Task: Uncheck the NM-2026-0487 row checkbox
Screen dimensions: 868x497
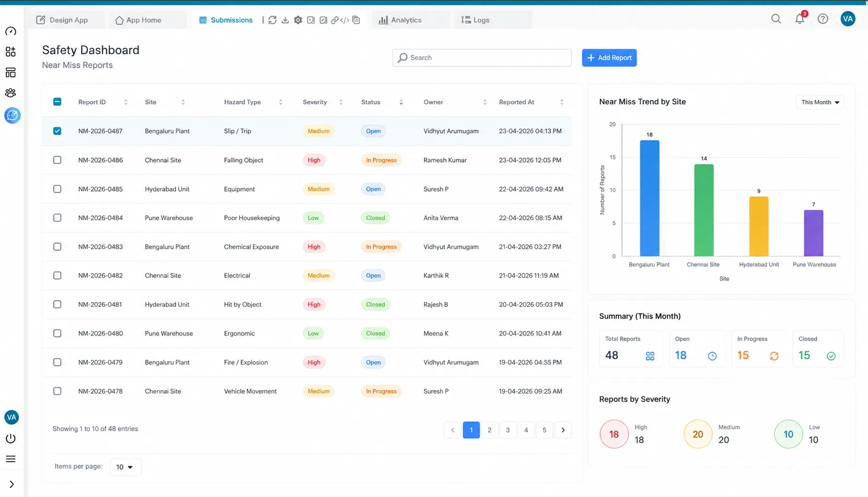Action: pos(57,131)
